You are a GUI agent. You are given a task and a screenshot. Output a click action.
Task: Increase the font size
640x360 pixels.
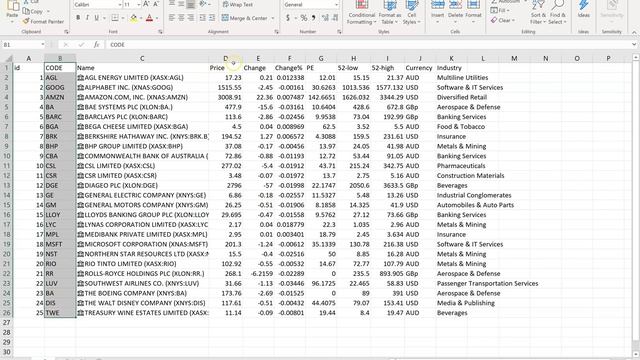(146, 4)
